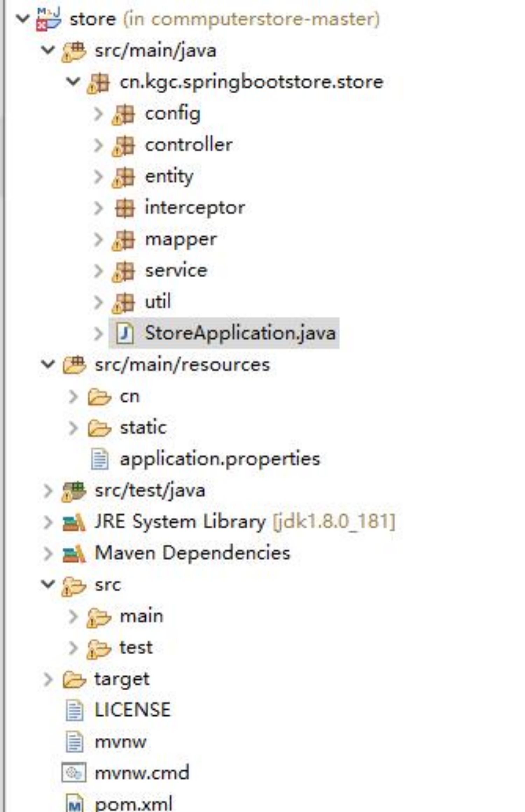The width and height of the screenshot is (525, 812).
Task: Expand the config package
Action: pos(99,114)
